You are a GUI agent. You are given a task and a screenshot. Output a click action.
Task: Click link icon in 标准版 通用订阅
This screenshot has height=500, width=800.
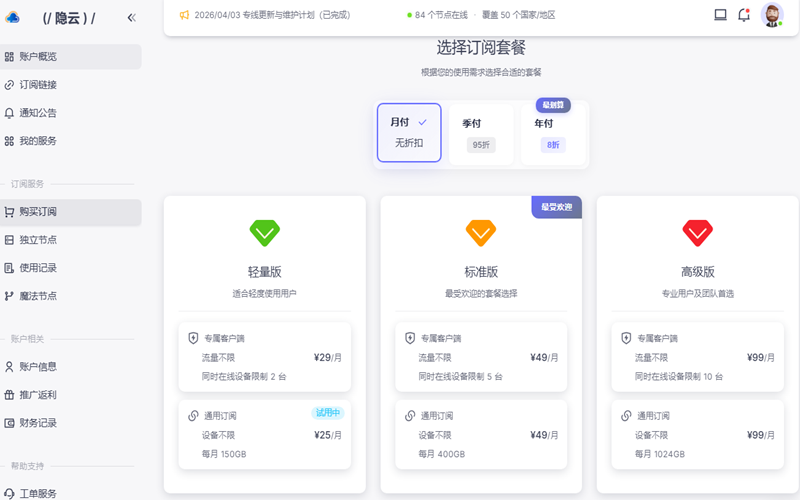point(410,416)
